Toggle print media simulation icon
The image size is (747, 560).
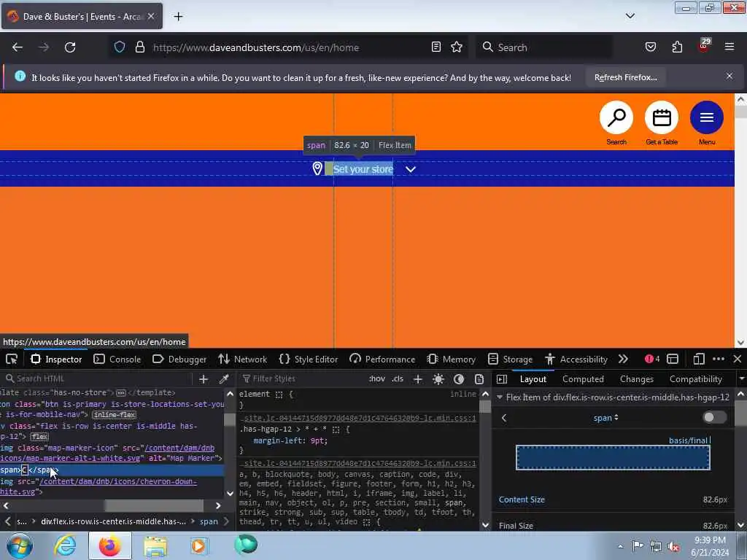479,379
